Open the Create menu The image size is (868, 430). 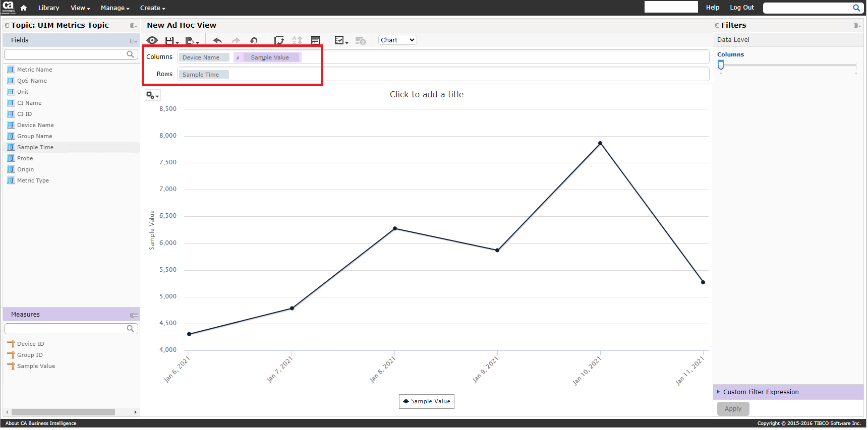pyautogui.click(x=152, y=8)
